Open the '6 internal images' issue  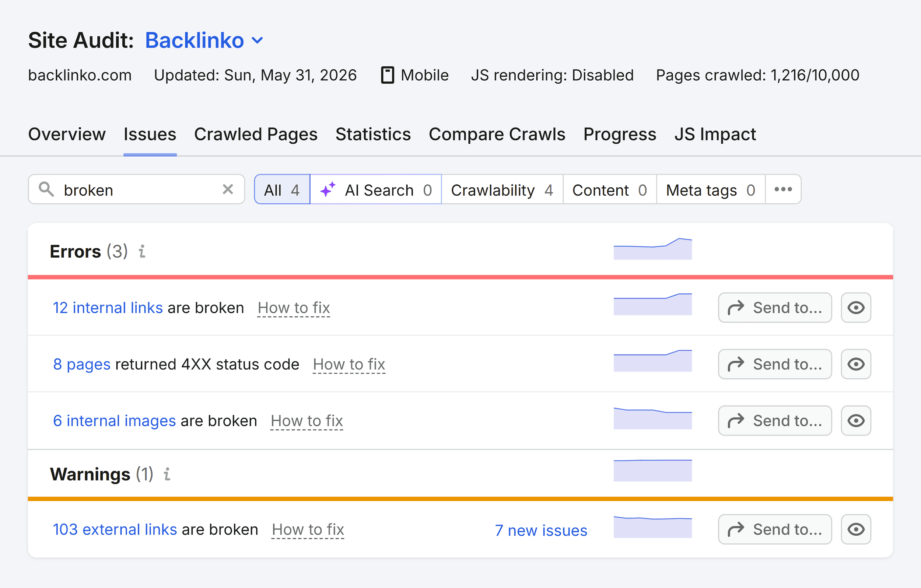point(114,421)
